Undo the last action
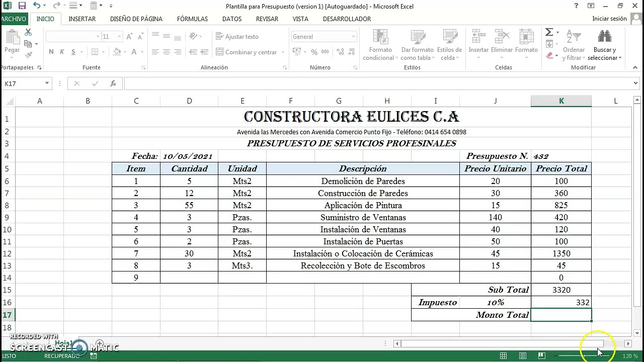Screen dimensions: 644x362 pyautogui.click(x=37, y=6)
